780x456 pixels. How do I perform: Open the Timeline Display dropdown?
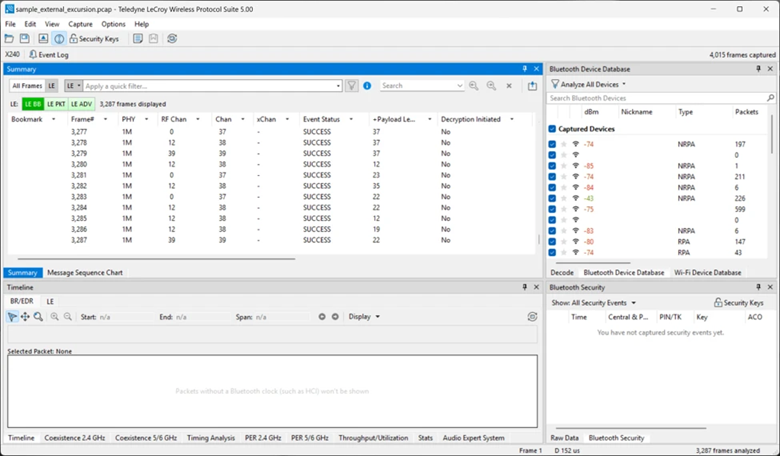point(364,317)
